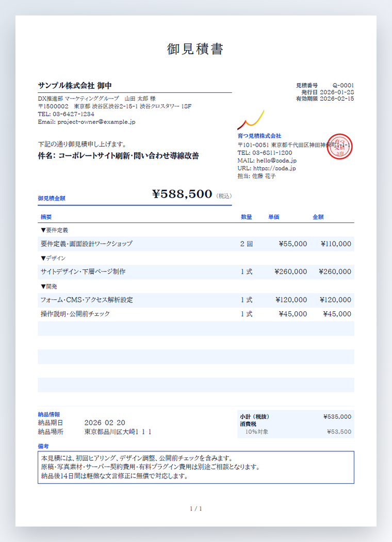Screen dimensions: 392x542
Task: Click the issuer TEL line beneath the address
Action: point(265,153)
